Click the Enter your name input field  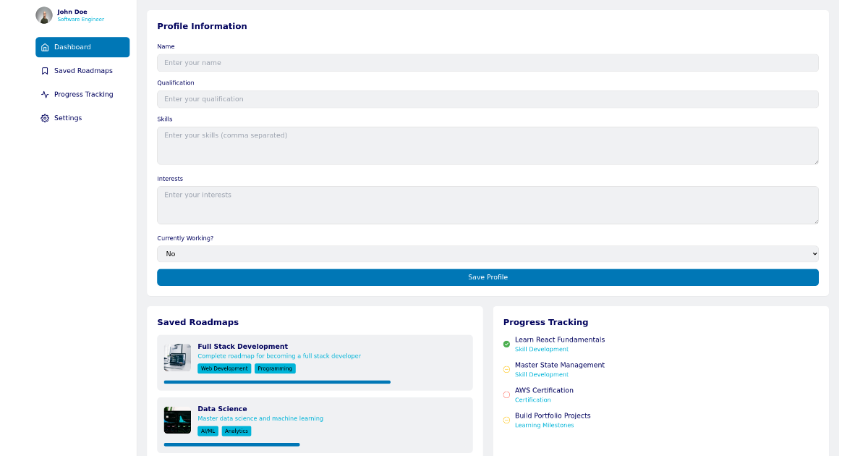(488, 63)
